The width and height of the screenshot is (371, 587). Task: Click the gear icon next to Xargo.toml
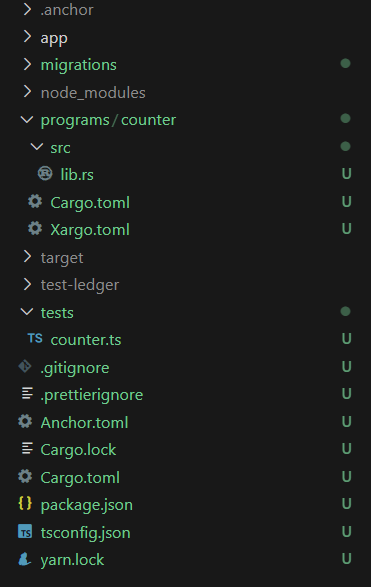(x=35, y=228)
